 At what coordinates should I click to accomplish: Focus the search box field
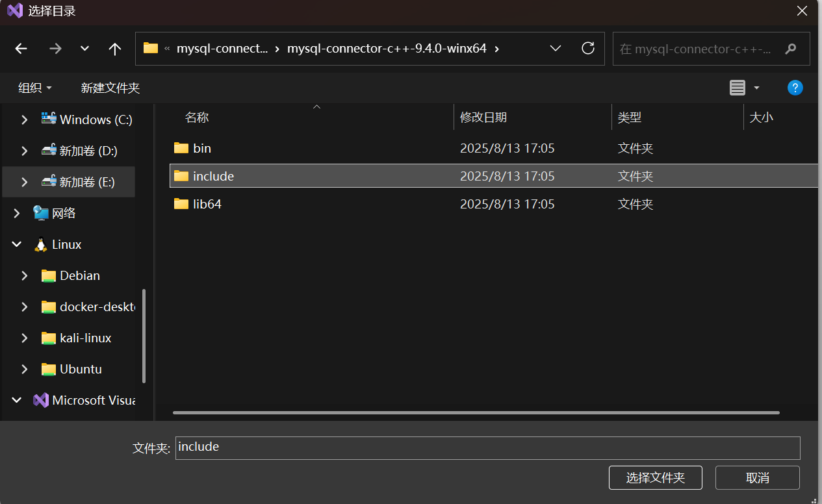[711, 49]
